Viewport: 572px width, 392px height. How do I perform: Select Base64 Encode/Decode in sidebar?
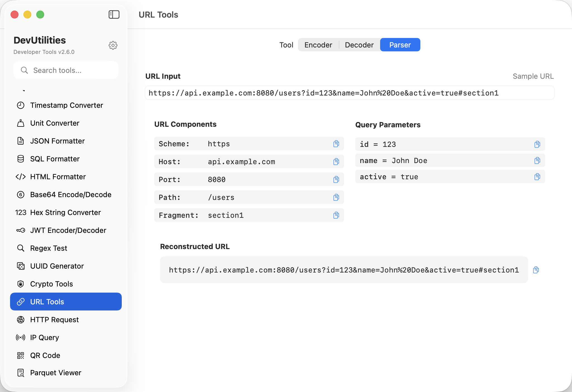pos(71,195)
